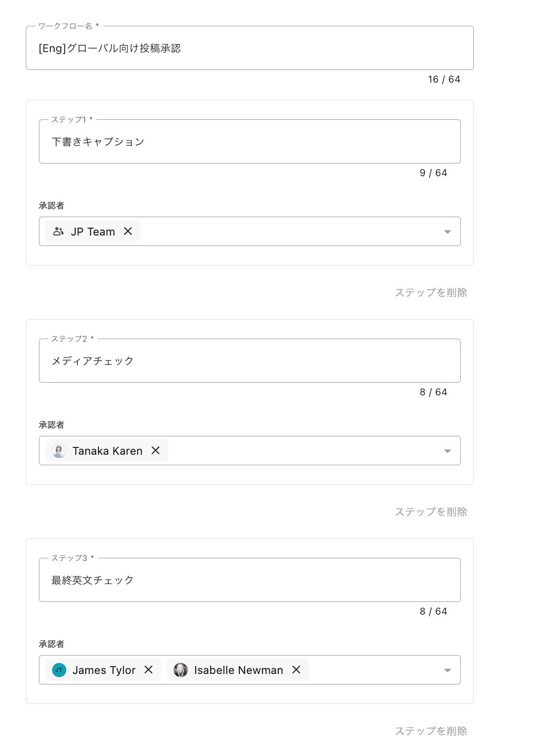Delete Step 3 via ステップを削除
This screenshot has width=547, height=756.
coord(431,731)
